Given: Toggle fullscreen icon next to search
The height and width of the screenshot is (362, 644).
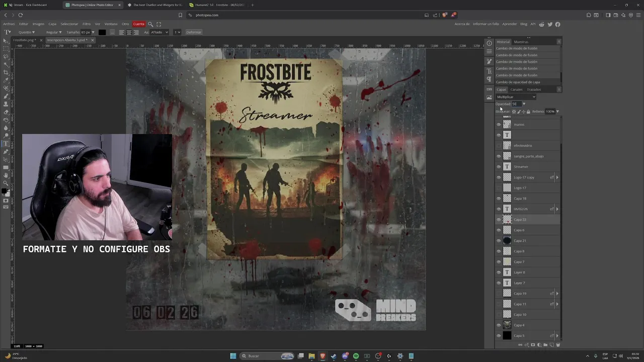Looking at the screenshot, I should pyautogui.click(x=158, y=24).
